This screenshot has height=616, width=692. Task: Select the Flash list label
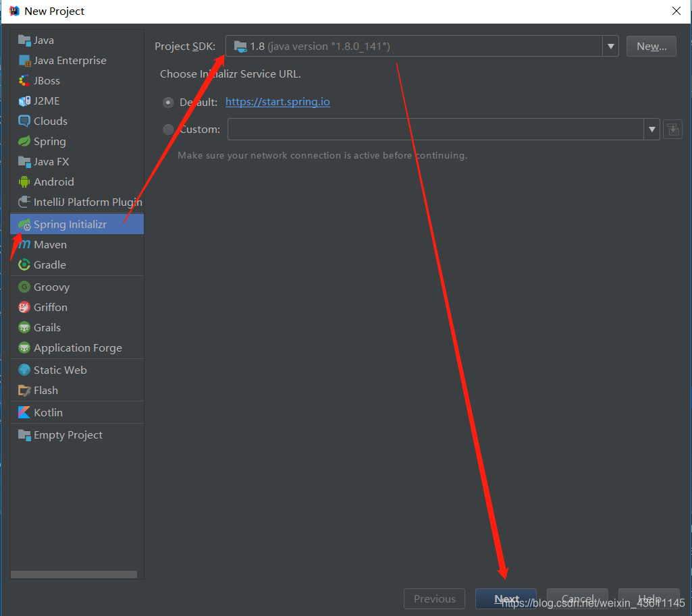46,390
